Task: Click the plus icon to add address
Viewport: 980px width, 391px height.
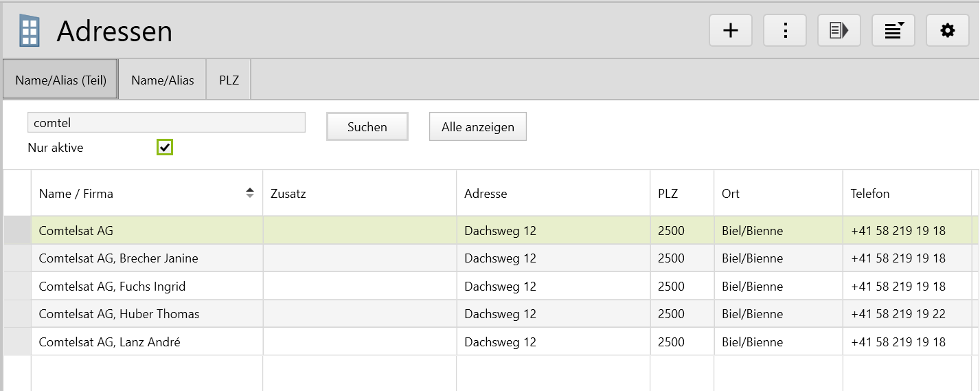Action: point(731,31)
